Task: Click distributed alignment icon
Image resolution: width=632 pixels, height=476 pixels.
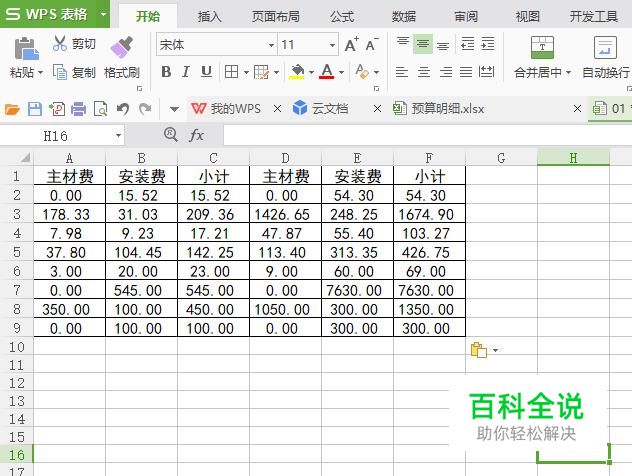Action: point(486,72)
